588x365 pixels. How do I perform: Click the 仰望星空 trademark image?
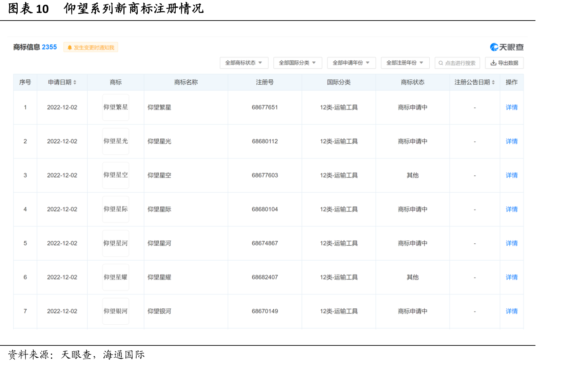(x=116, y=175)
